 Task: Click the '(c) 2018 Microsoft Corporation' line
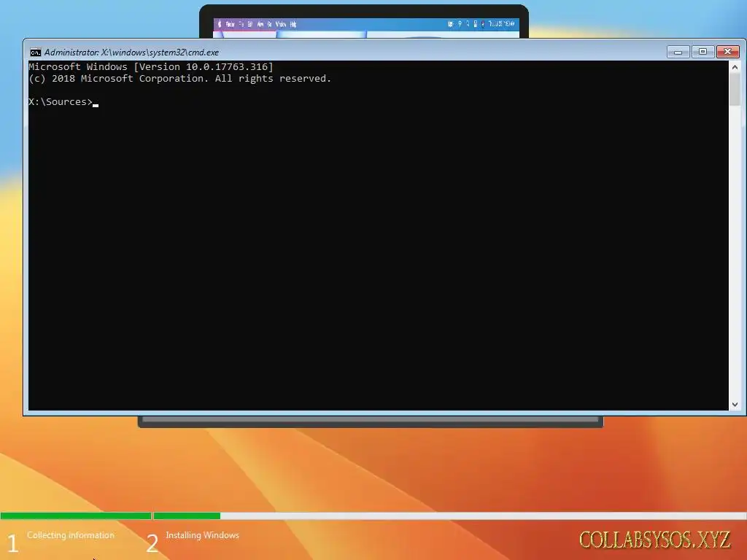pyautogui.click(x=180, y=79)
